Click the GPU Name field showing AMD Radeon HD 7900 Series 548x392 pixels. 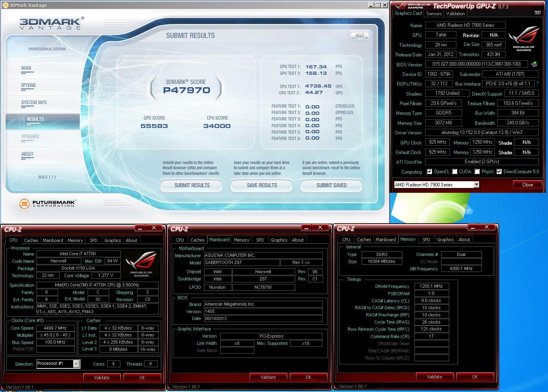click(x=465, y=25)
